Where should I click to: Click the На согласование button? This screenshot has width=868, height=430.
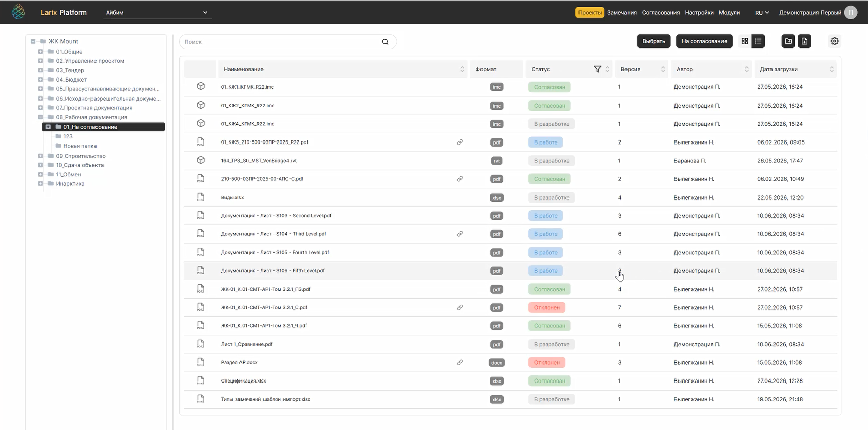click(704, 41)
